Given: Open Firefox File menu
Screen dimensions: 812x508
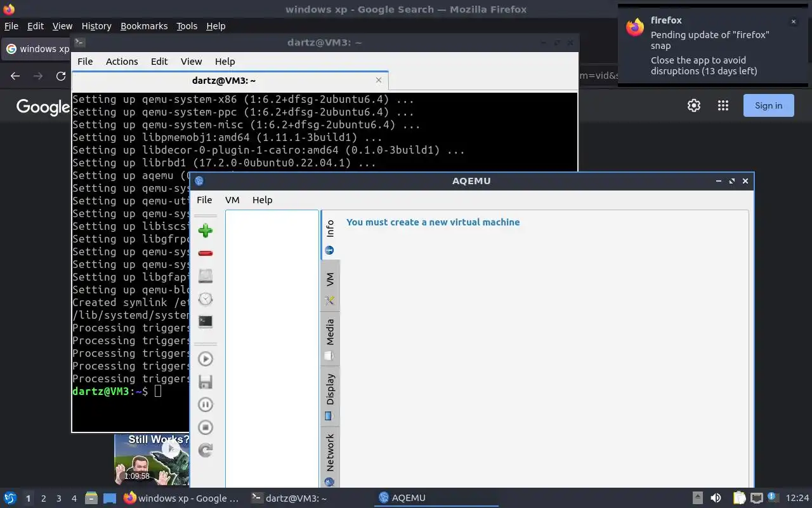Looking at the screenshot, I should tap(11, 26).
